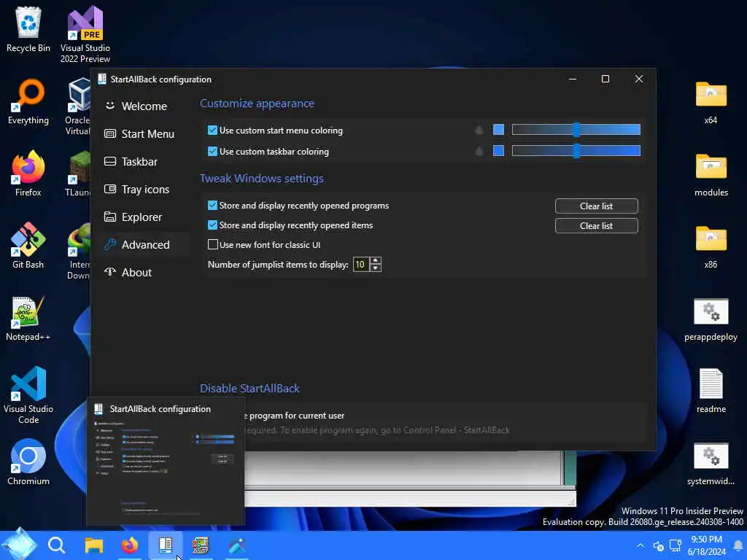Select Internet Download Manager desktop icon
Screen dimensions: 747x560
click(77, 252)
